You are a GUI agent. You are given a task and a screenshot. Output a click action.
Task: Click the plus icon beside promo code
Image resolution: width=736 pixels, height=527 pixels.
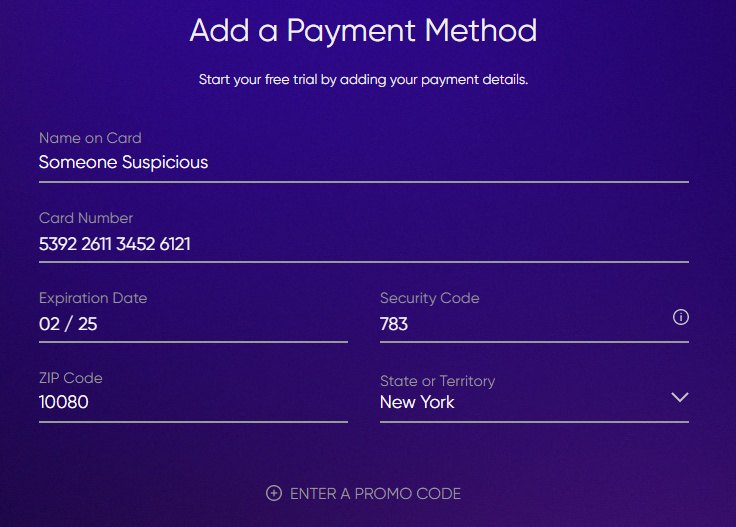click(x=274, y=493)
